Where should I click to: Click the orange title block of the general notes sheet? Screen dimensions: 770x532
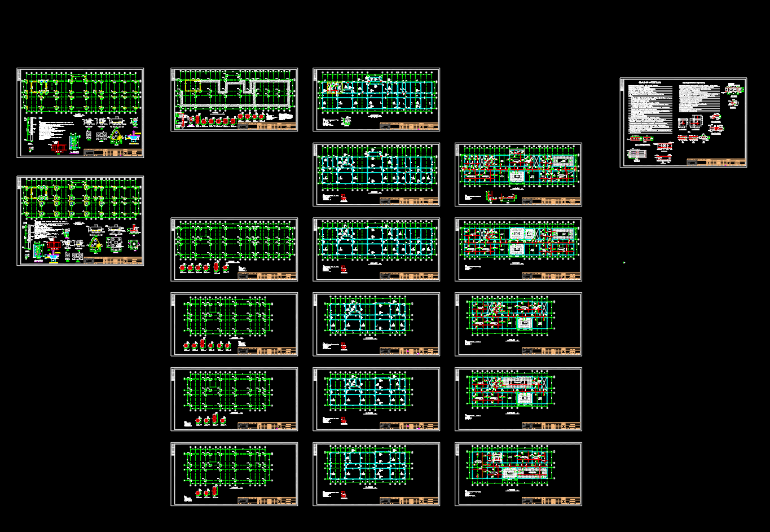pyautogui.click(x=716, y=162)
